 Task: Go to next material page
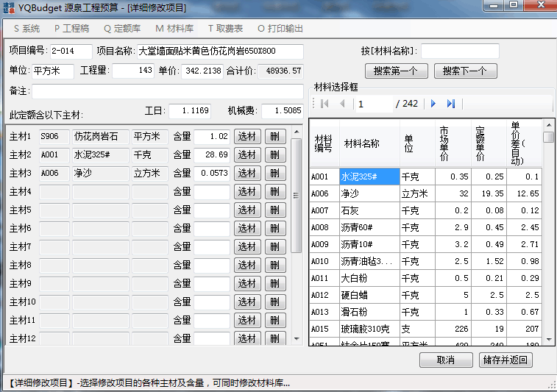(433, 104)
